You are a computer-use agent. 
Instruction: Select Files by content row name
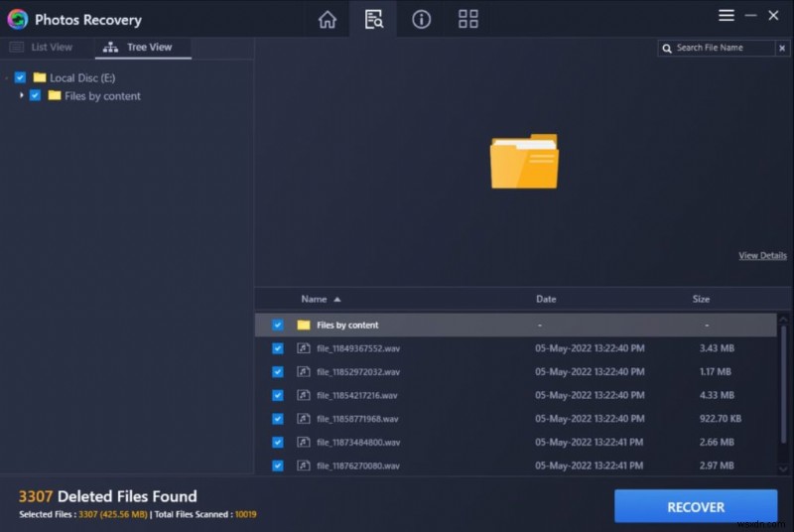click(347, 325)
